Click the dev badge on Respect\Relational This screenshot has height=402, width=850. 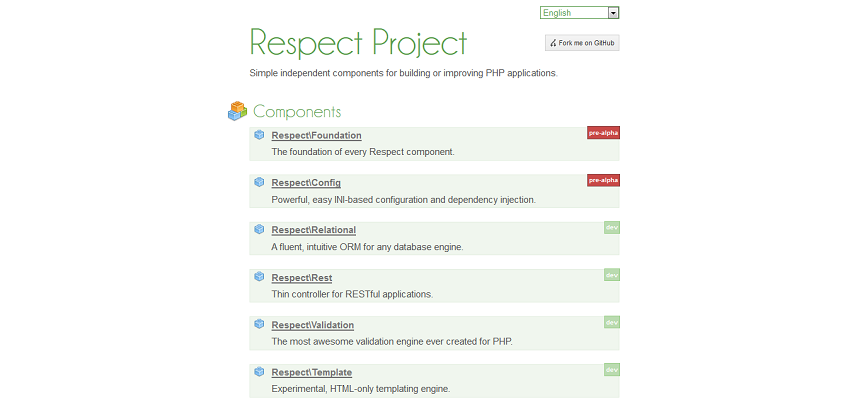[612, 228]
